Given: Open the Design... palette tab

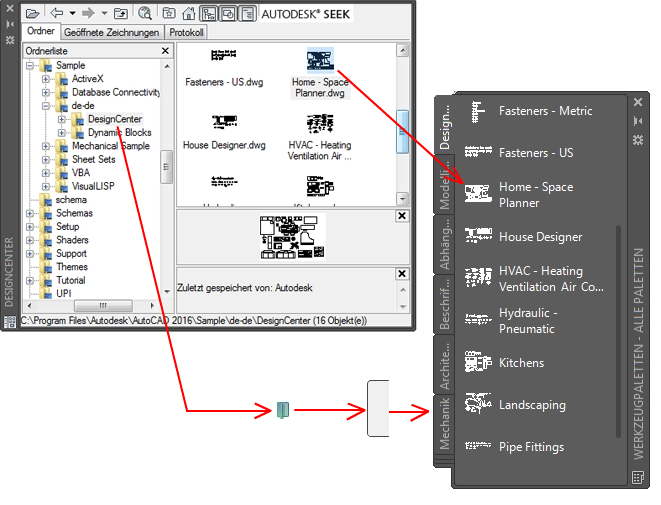Looking at the screenshot, I should pyautogui.click(x=445, y=127).
